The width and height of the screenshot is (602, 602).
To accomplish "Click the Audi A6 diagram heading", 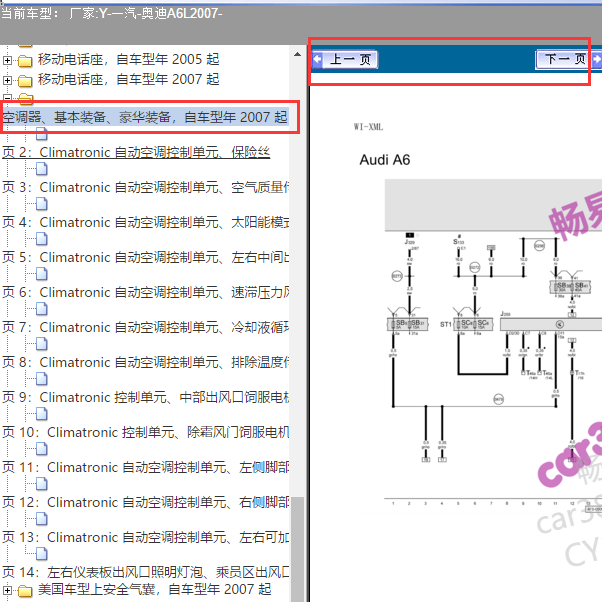I will coord(385,160).
